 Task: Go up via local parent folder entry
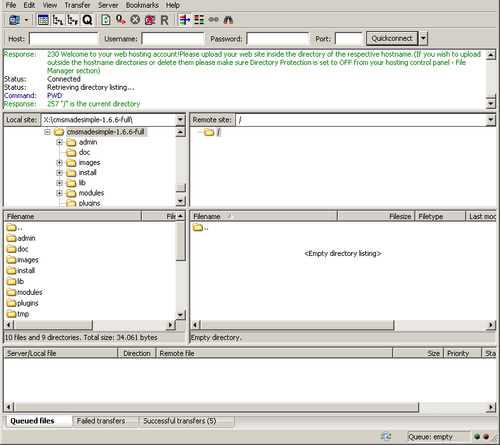click(x=15, y=228)
